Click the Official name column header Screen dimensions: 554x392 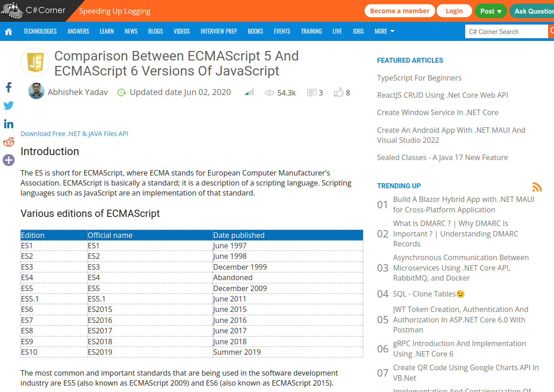point(150,235)
